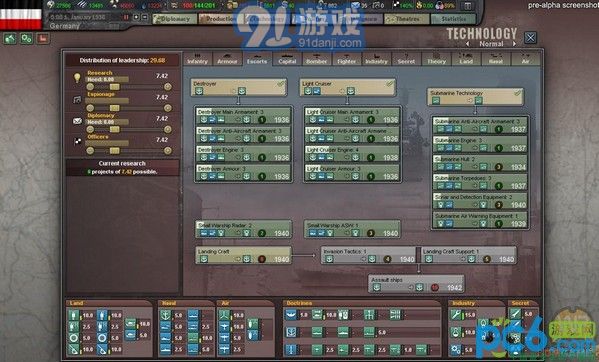
Task: Click right arrow beside Normal difficulty
Action: [x=514, y=44]
